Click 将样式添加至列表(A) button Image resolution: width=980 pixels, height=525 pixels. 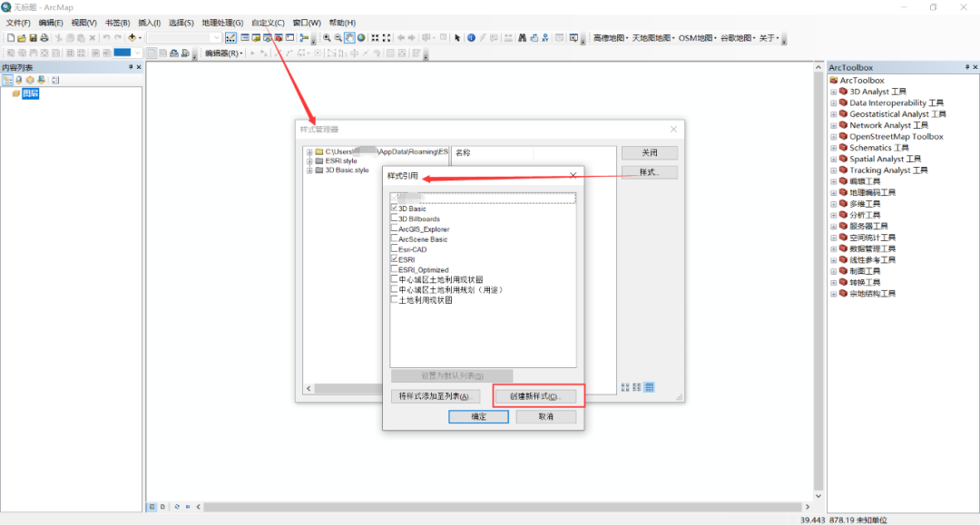coord(436,396)
